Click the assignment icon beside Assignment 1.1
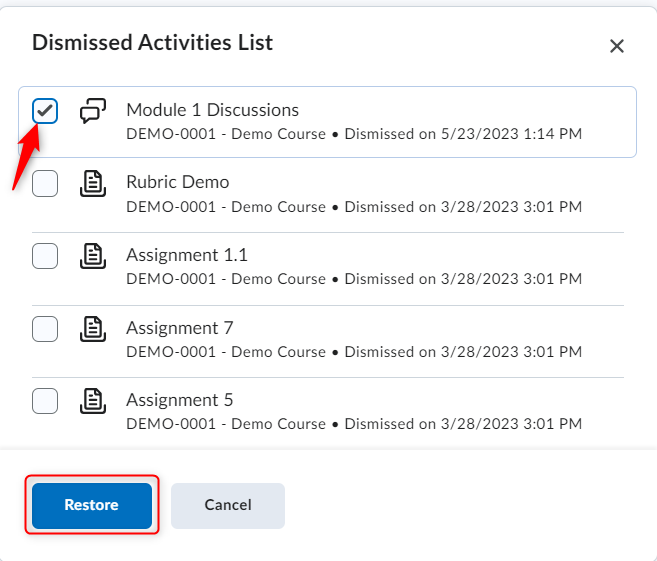The height and width of the screenshot is (561, 657). tap(93, 256)
